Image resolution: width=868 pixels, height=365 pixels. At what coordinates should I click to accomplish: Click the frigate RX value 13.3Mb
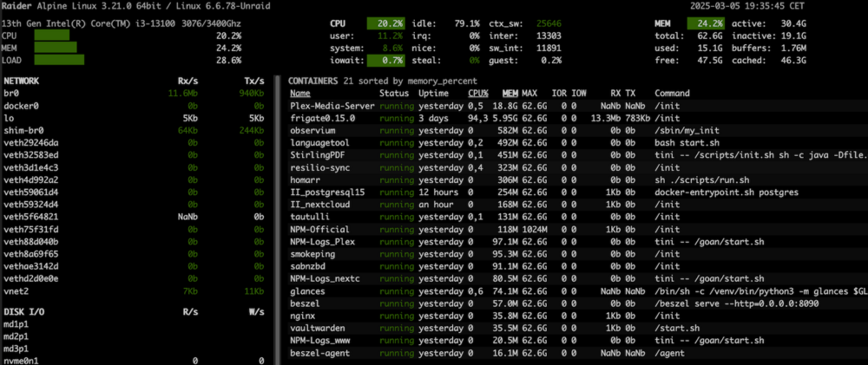606,118
